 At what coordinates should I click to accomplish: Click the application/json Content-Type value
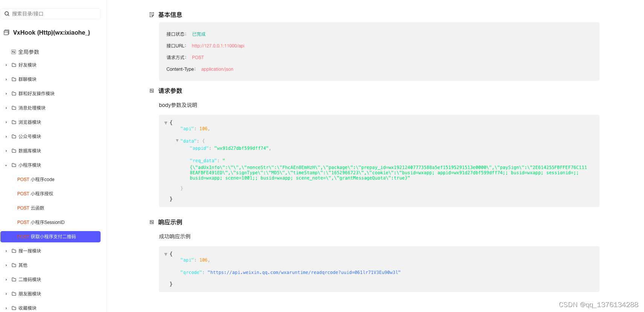coord(217,69)
